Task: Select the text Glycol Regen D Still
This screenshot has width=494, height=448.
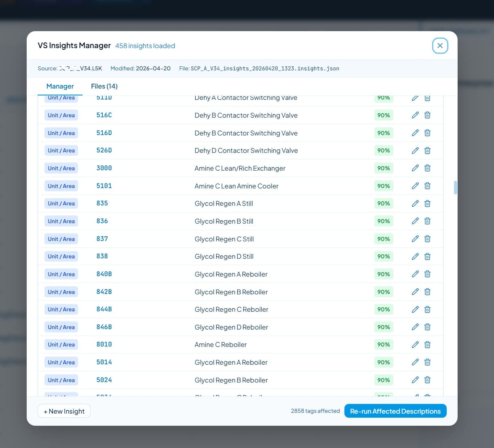Action: (224, 256)
